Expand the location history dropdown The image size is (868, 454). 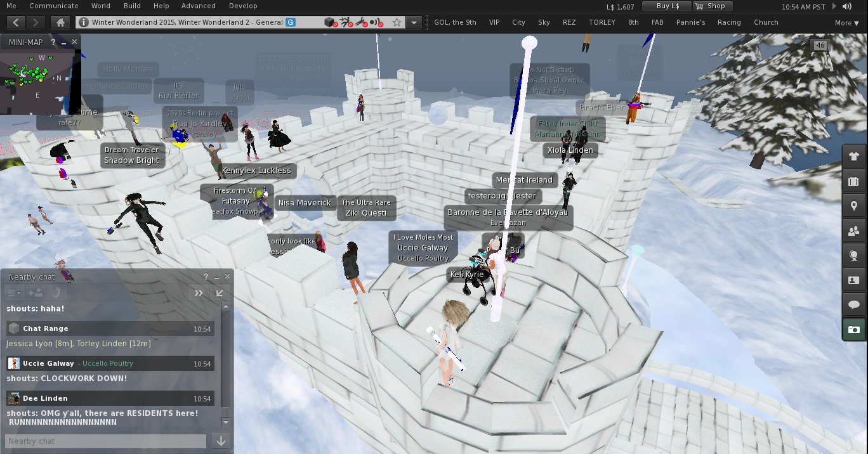click(414, 22)
